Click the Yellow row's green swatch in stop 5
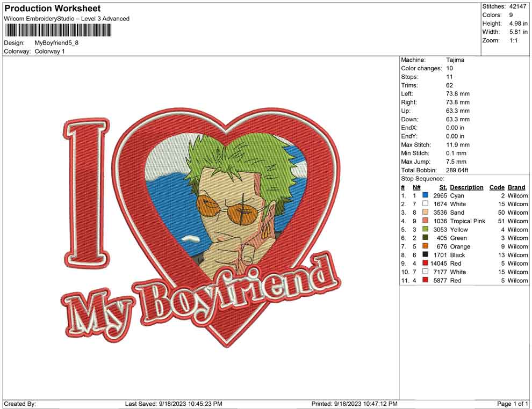This screenshot has width=532, height=409. click(425, 229)
